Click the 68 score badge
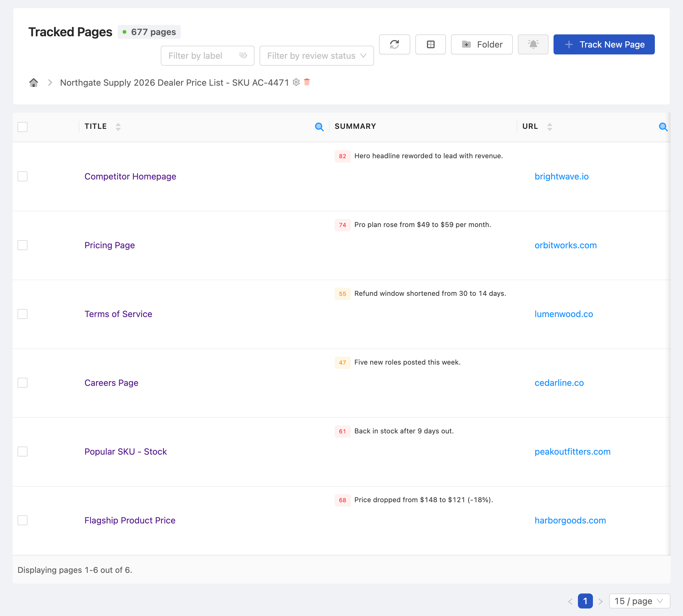Screen dimensions: 683x616 click(342, 500)
